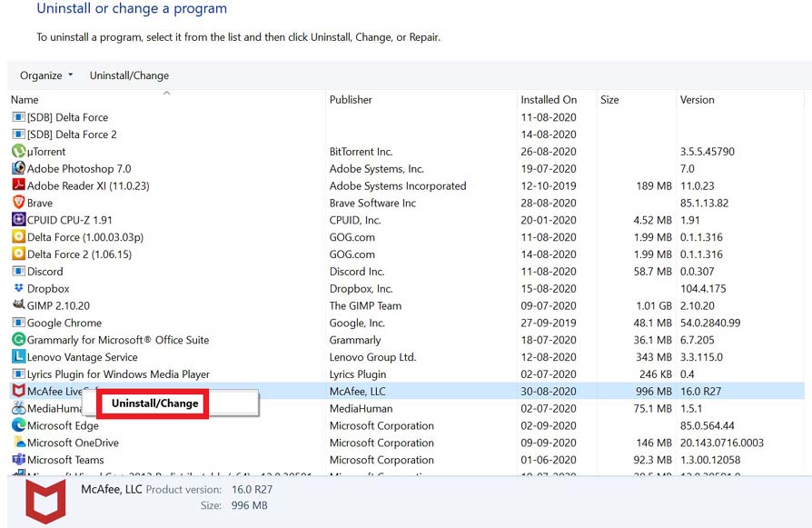Click the Lyrics Plugin entry icon
Screen dimensions: 812x528
coord(19,374)
